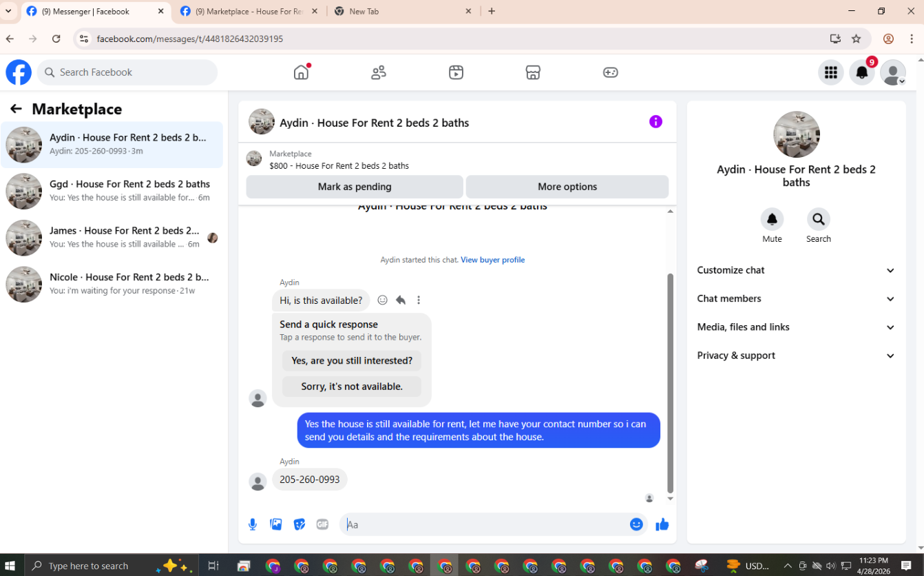Open Ggd conversation in chat list
Image resolution: width=924 pixels, height=576 pixels.
[x=112, y=191]
